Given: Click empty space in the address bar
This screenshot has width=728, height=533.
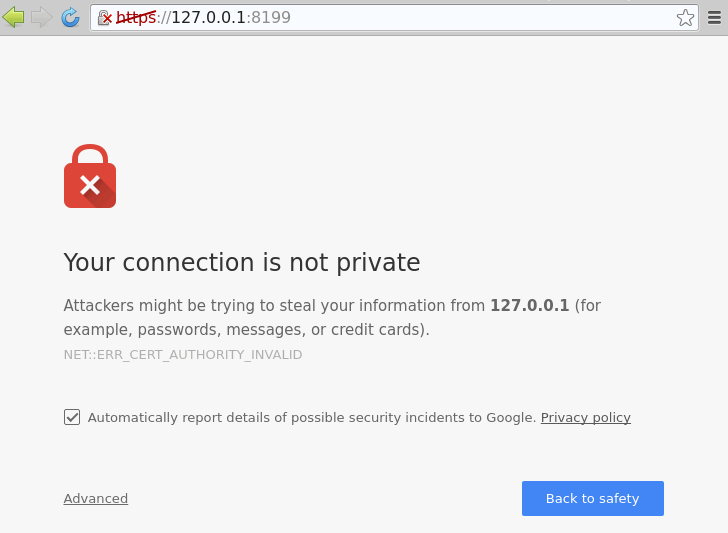Looking at the screenshot, I should point(480,18).
